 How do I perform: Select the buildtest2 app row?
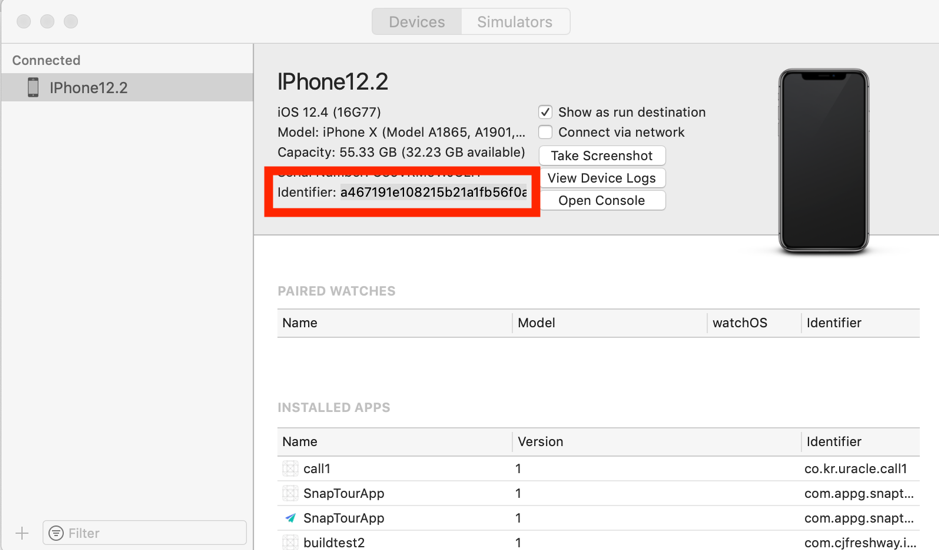pyautogui.click(x=598, y=542)
